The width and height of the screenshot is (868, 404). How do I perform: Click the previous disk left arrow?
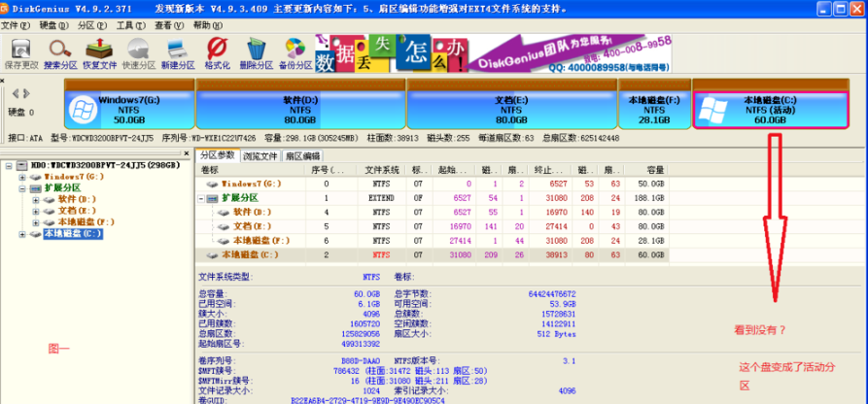(x=16, y=95)
